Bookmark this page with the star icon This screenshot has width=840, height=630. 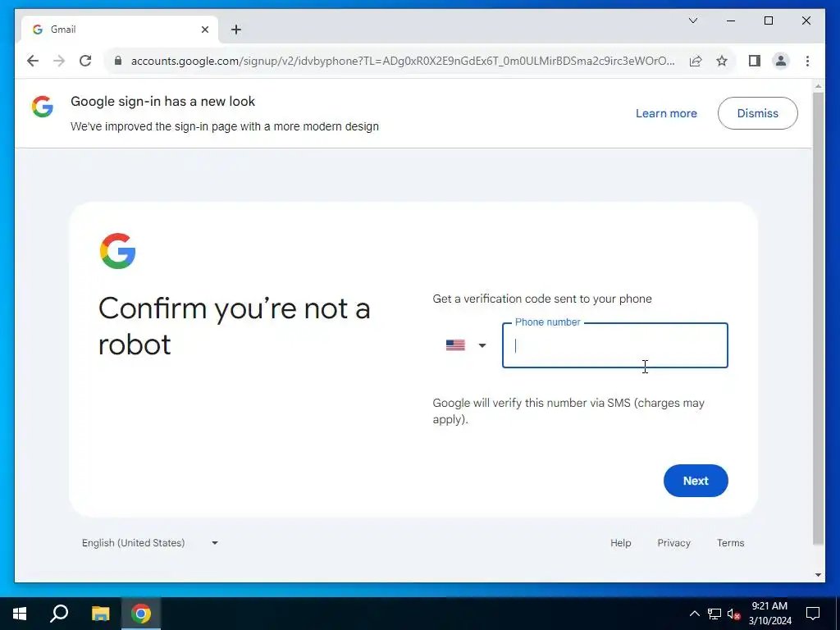pyautogui.click(x=722, y=61)
